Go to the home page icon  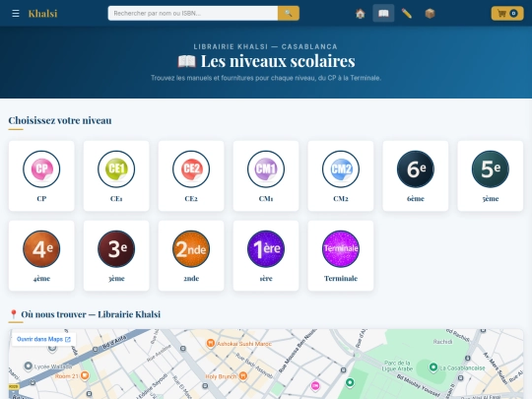click(361, 14)
